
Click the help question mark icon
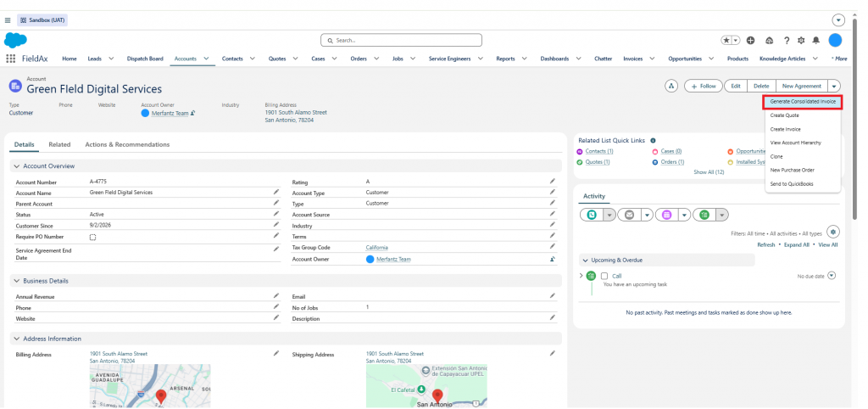[786, 41]
